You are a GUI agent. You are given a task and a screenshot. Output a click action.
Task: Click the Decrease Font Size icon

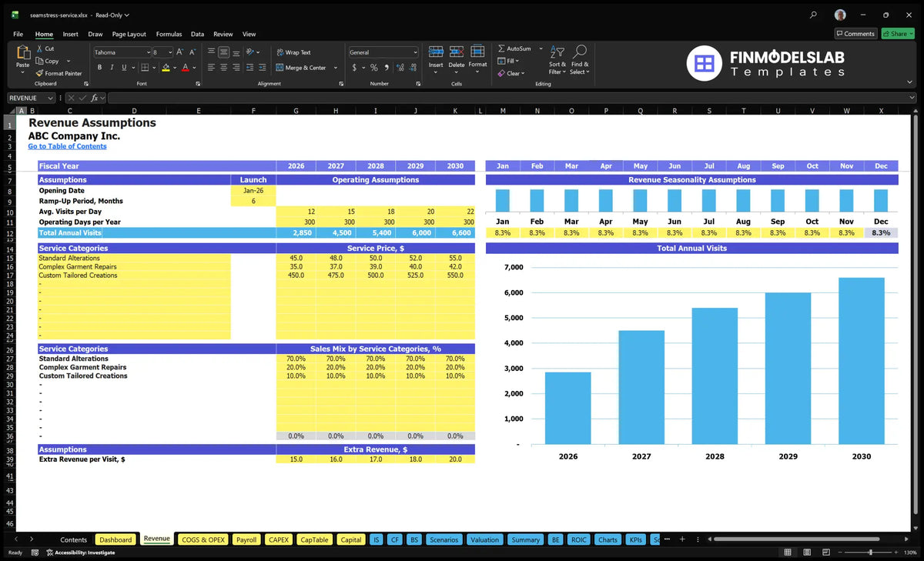click(192, 52)
